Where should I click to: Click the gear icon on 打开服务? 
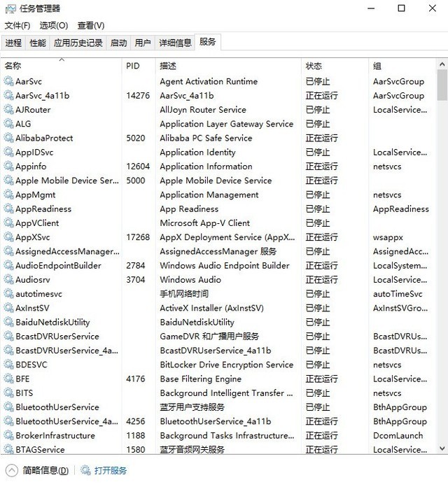[x=85, y=470]
